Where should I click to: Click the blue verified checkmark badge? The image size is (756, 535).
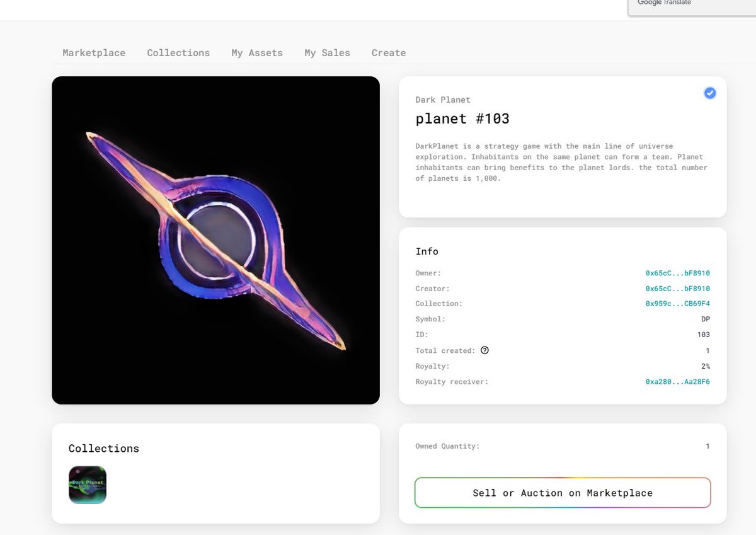(710, 93)
